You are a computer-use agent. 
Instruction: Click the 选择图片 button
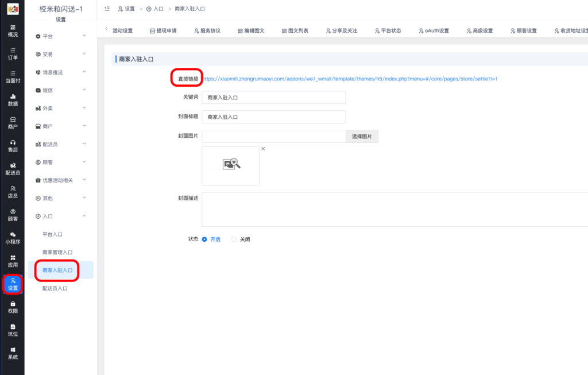362,136
